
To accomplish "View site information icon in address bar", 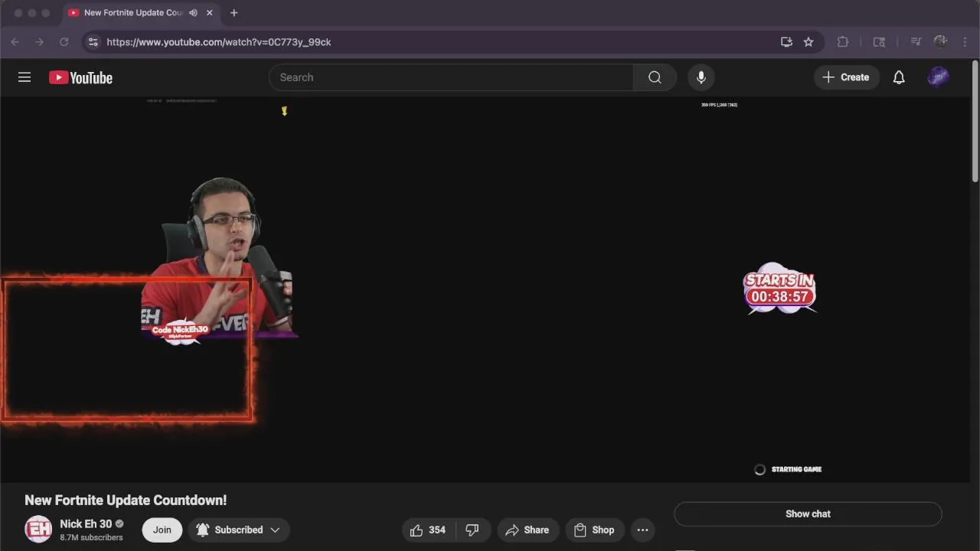I will point(93,42).
